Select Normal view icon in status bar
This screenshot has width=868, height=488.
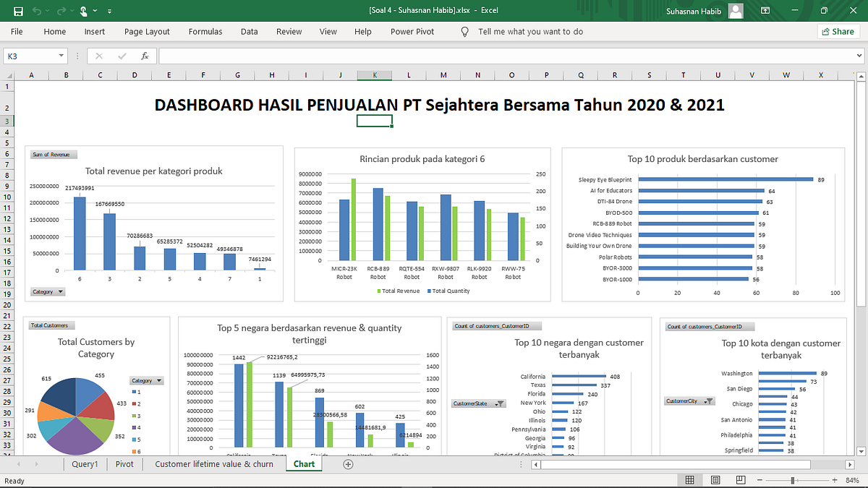[x=689, y=479]
